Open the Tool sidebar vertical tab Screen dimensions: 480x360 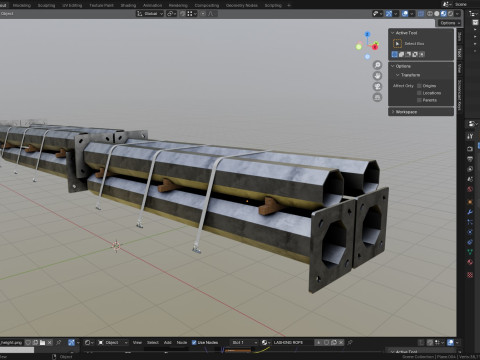(x=459, y=52)
